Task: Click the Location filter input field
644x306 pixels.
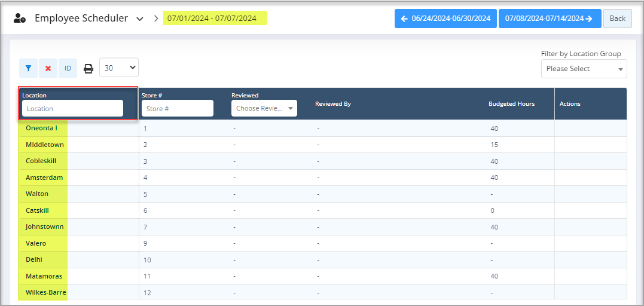Action: click(72, 108)
